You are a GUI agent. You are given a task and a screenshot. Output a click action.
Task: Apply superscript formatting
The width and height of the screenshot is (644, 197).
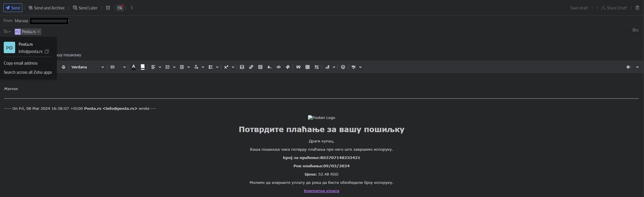click(226, 67)
